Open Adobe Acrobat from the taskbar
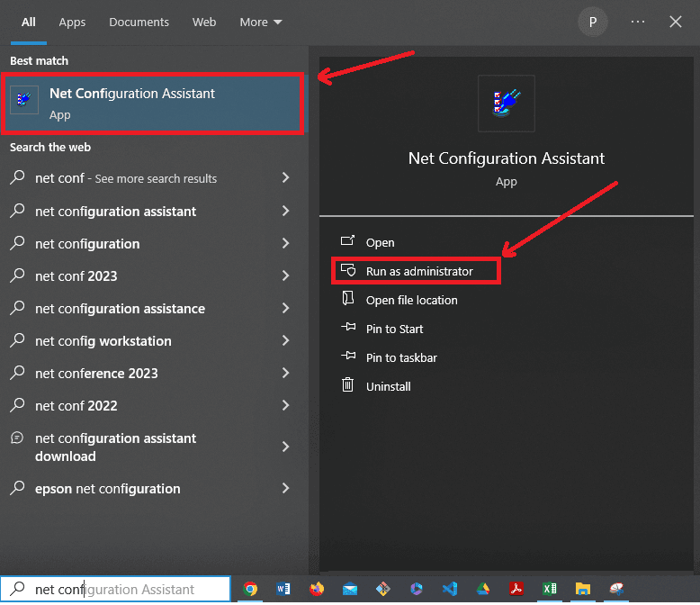Viewport: 700px width, 605px height. [x=516, y=590]
